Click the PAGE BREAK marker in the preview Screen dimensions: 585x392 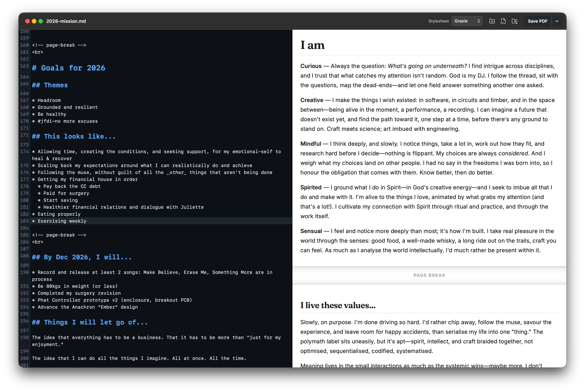(x=429, y=276)
